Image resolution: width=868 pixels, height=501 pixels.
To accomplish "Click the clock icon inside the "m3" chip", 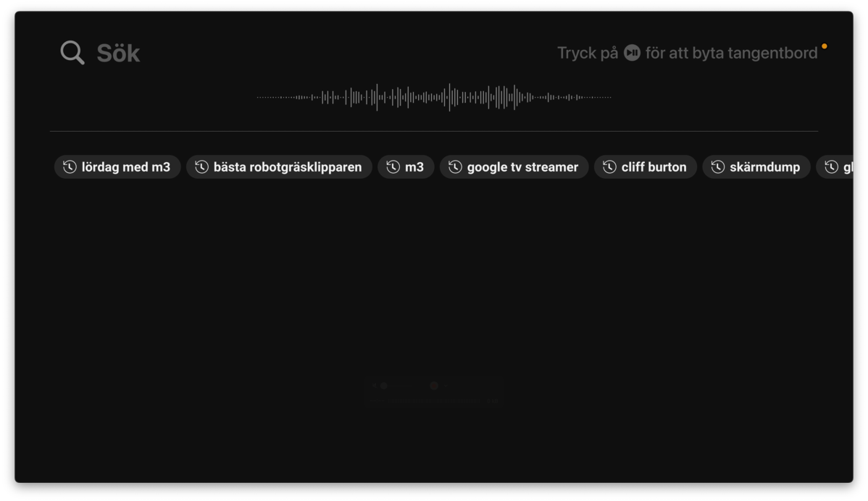I will [x=393, y=167].
